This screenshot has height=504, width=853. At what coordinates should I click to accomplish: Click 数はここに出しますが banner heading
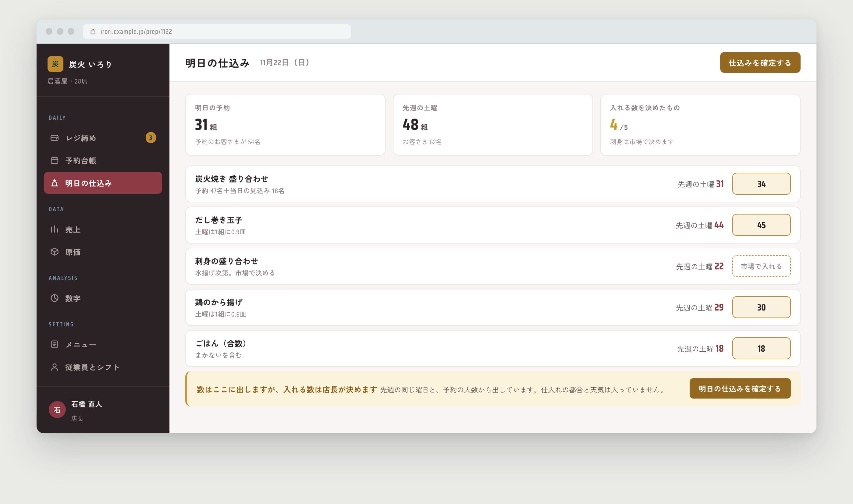pos(287,389)
